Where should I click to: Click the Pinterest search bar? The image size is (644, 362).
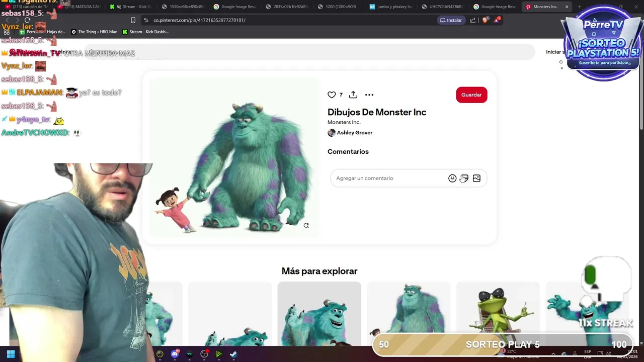(309, 52)
